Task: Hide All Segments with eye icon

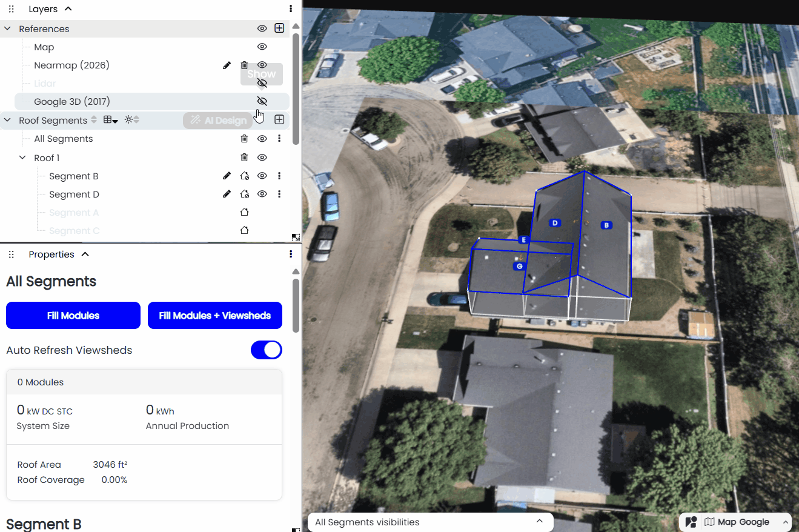Action: (x=262, y=139)
